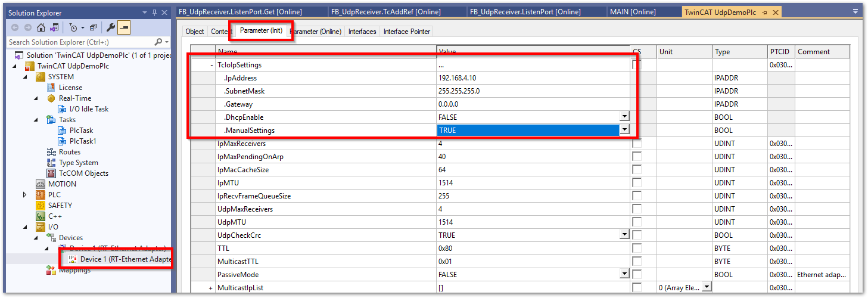Click the pin icon on Solution Explorer panel

point(154,12)
